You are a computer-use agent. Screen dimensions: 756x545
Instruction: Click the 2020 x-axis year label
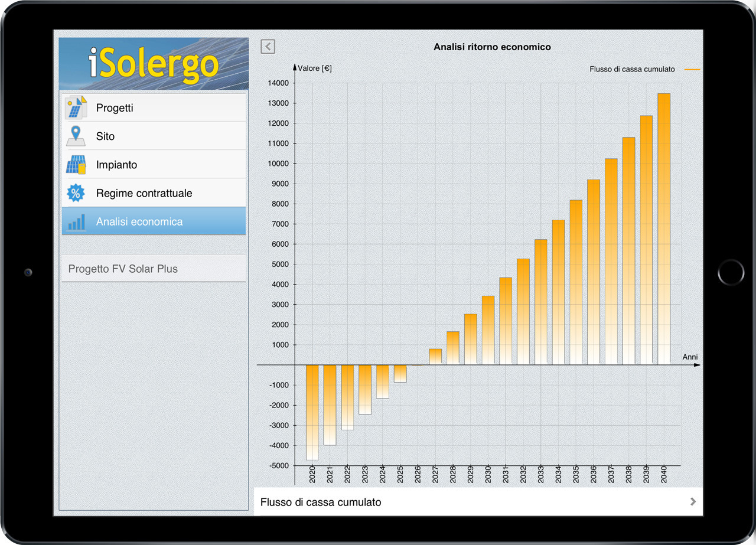312,474
